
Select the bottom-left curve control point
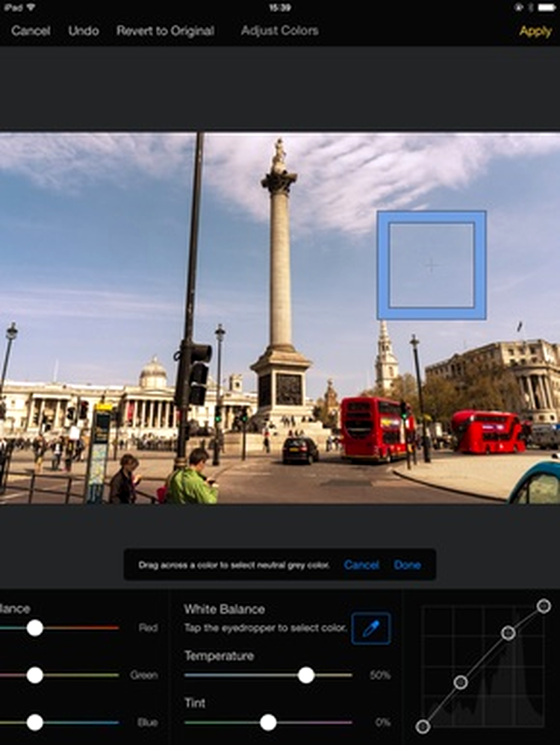pyautogui.click(x=423, y=726)
